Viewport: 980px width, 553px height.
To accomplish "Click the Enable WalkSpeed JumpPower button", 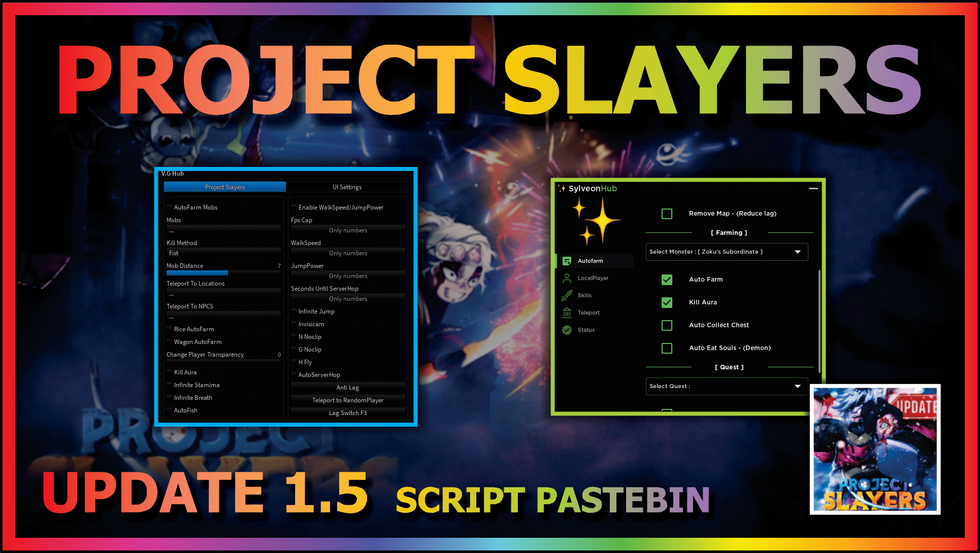I will (x=293, y=207).
